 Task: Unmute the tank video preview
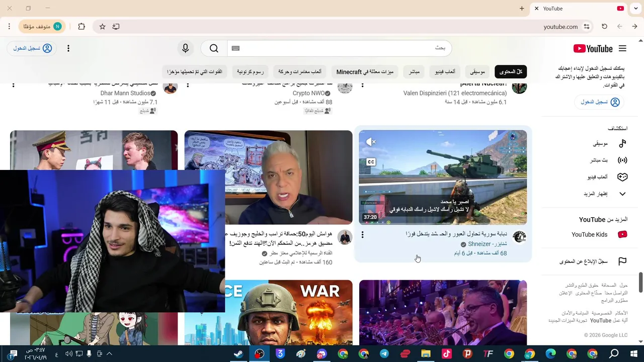[371, 142]
